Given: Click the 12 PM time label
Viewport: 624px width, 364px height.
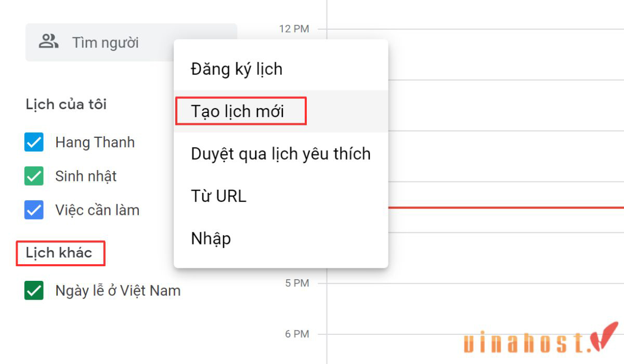Looking at the screenshot, I should [x=294, y=29].
